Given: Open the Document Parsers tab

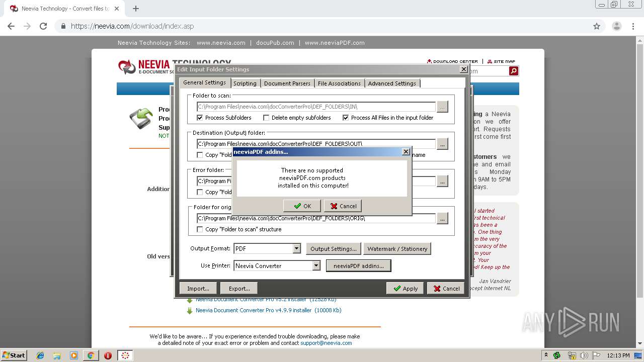Looking at the screenshot, I should (287, 83).
